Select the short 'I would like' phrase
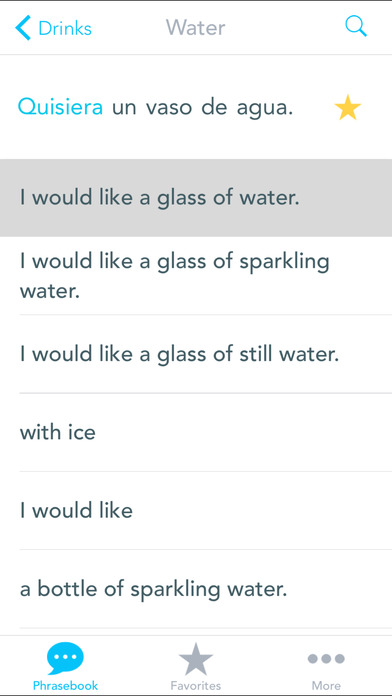Viewport: 392px width, 696px height. (196, 510)
